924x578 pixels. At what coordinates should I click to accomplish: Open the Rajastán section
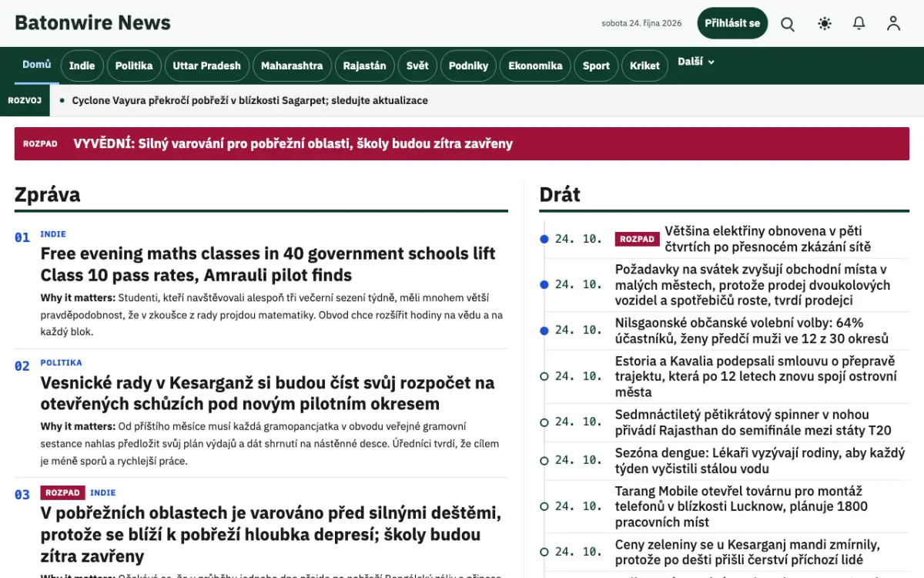pyautogui.click(x=364, y=66)
